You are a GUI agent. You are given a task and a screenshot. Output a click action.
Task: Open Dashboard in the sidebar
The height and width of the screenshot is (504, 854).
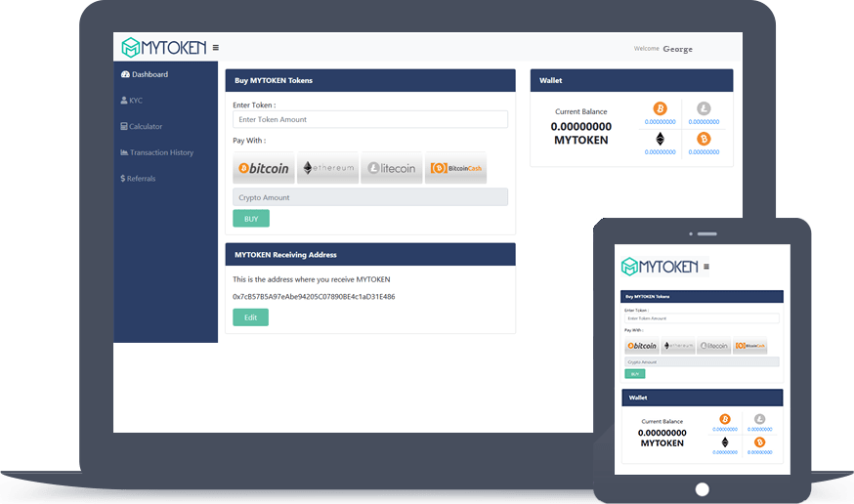145,74
